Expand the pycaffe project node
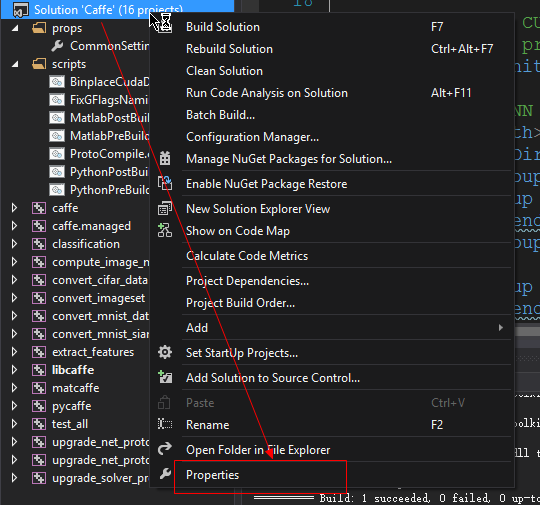The height and width of the screenshot is (505, 540). coord(14,406)
